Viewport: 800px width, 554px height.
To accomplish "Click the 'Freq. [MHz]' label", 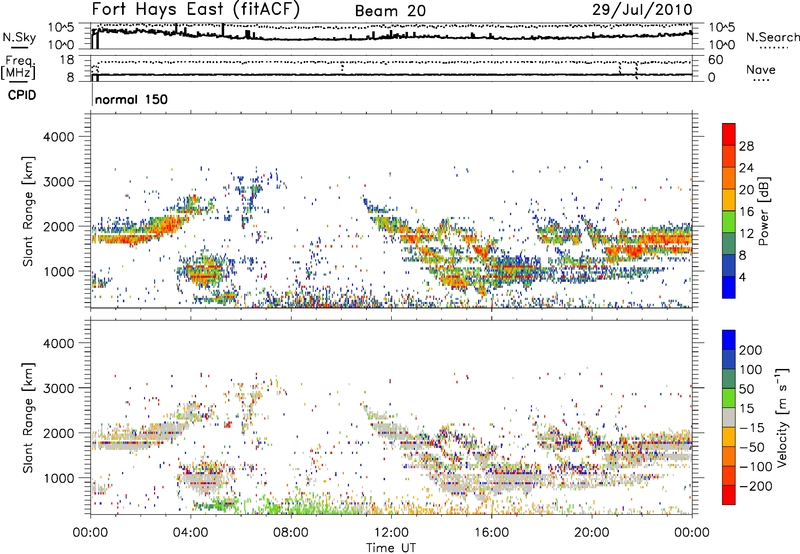I will tap(18, 67).
